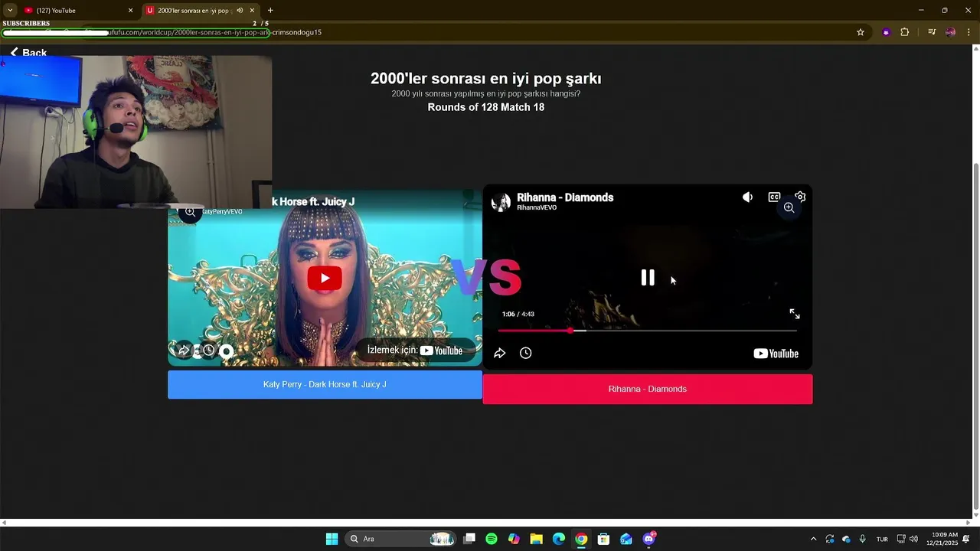Click the purple extension icon in toolbar
This screenshot has width=980, height=551.
coord(886,32)
